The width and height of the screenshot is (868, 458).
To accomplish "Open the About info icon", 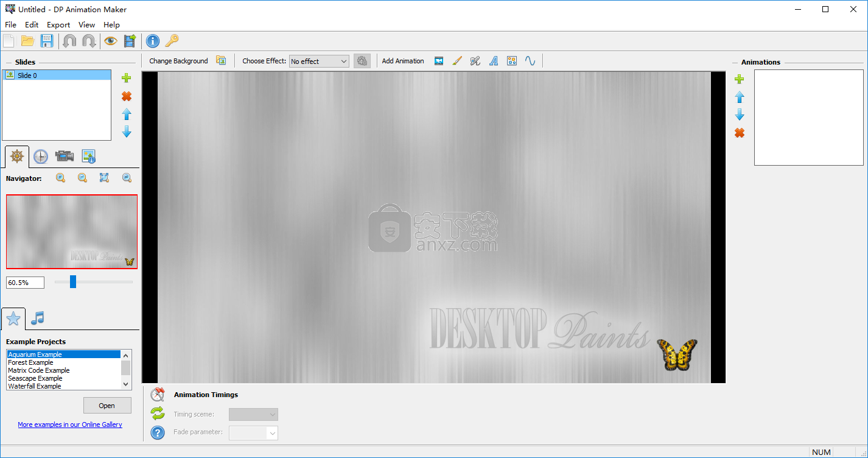I will pos(153,41).
